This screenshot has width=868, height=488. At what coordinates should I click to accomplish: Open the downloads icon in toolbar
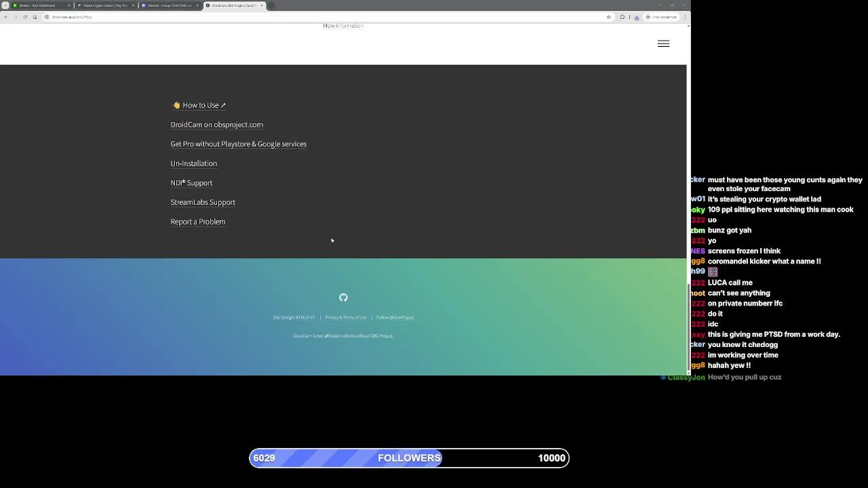[637, 17]
